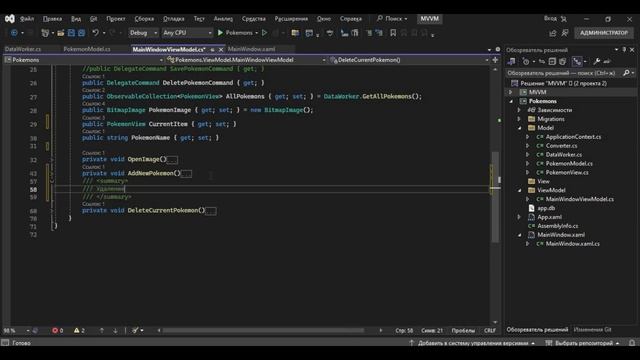
Task: Collapse the ViewModel folder
Action: click(519, 190)
